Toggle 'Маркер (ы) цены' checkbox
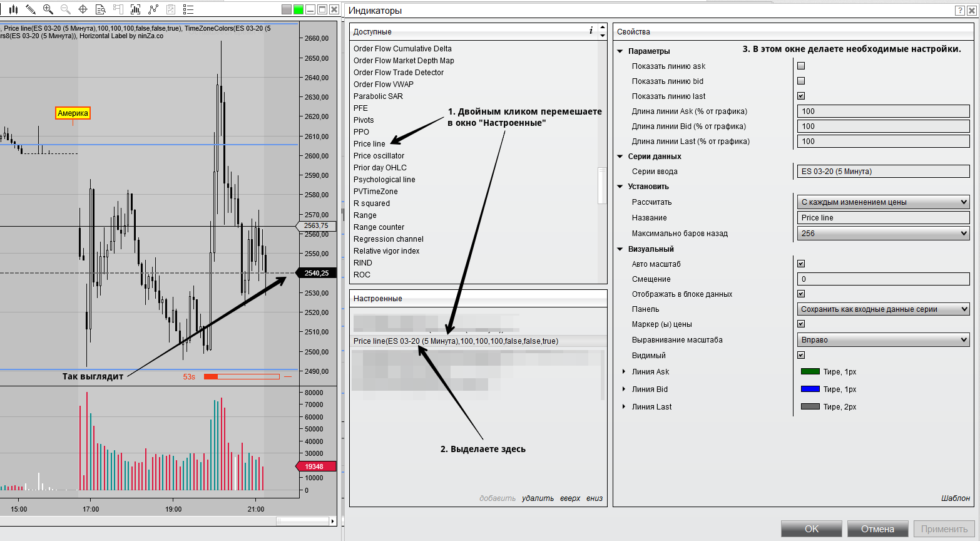The width and height of the screenshot is (980, 541). pyautogui.click(x=801, y=324)
